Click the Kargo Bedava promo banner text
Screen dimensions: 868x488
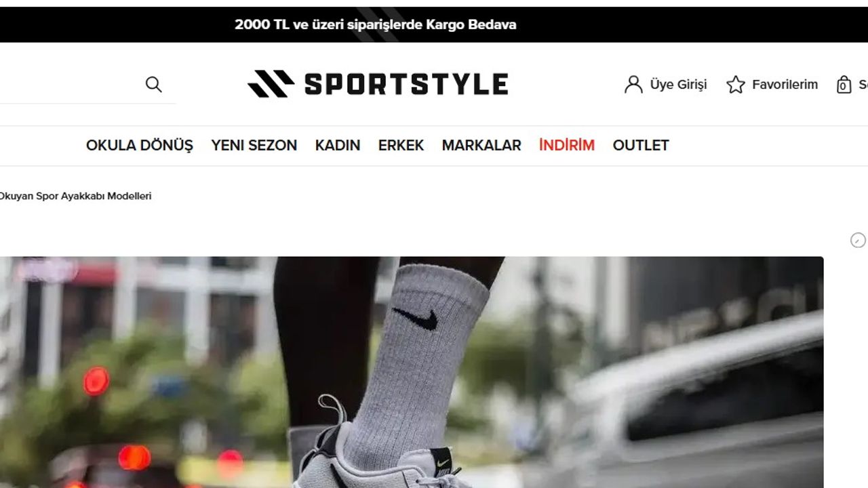tap(376, 25)
